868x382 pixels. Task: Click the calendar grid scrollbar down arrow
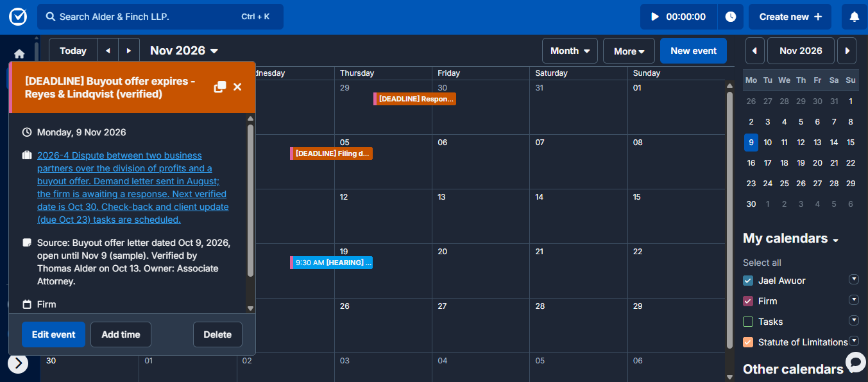point(729,377)
